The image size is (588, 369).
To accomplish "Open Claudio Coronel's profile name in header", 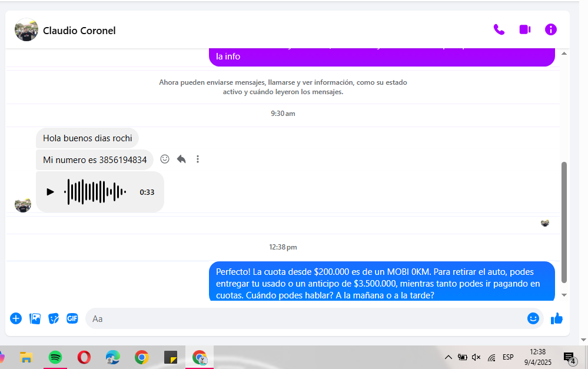I will click(79, 31).
